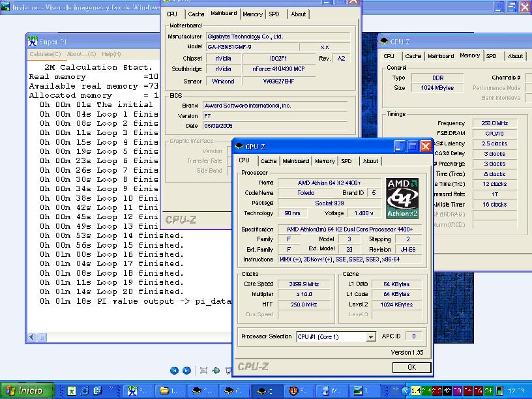This screenshot has height=399, width=532.
Task: Click the Level 2 cache value '1024 KBytes'
Action: 396,304
